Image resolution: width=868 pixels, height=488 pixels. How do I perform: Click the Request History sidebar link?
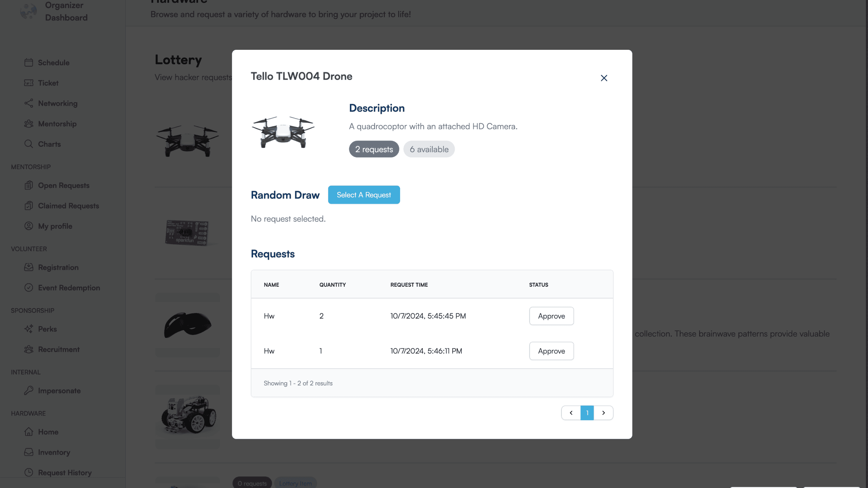tap(65, 472)
